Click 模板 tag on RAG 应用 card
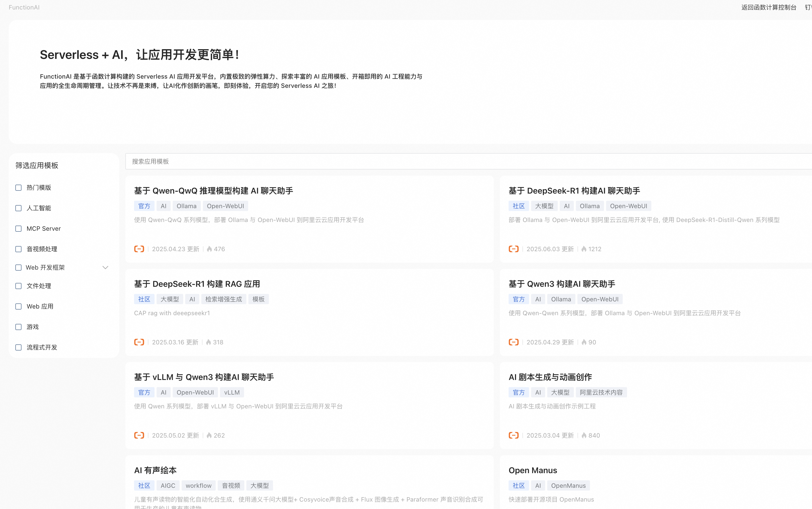The image size is (812, 509). pos(258,299)
